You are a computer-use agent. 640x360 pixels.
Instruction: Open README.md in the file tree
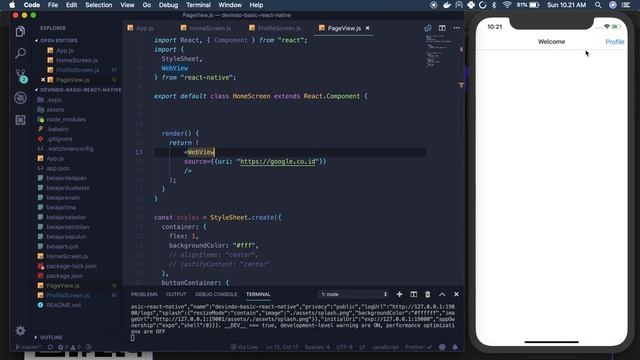[63, 305]
